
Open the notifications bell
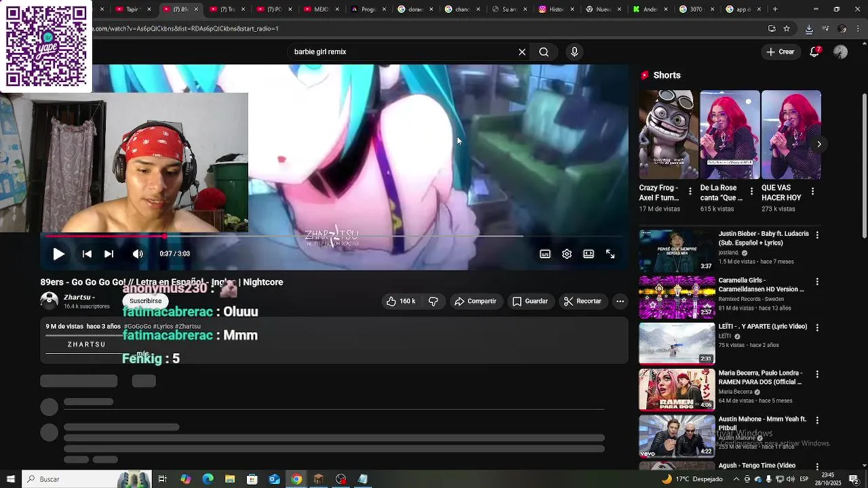click(815, 52)
